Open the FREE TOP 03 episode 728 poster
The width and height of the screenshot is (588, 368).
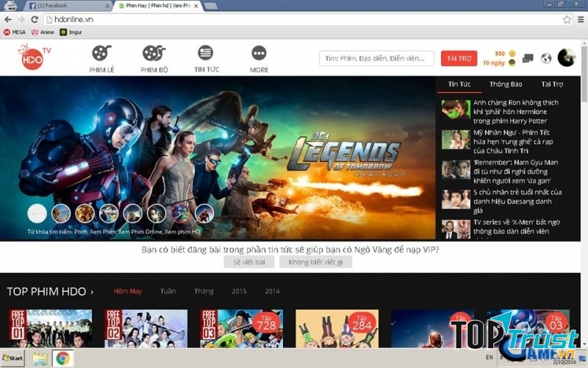[241, 328]
